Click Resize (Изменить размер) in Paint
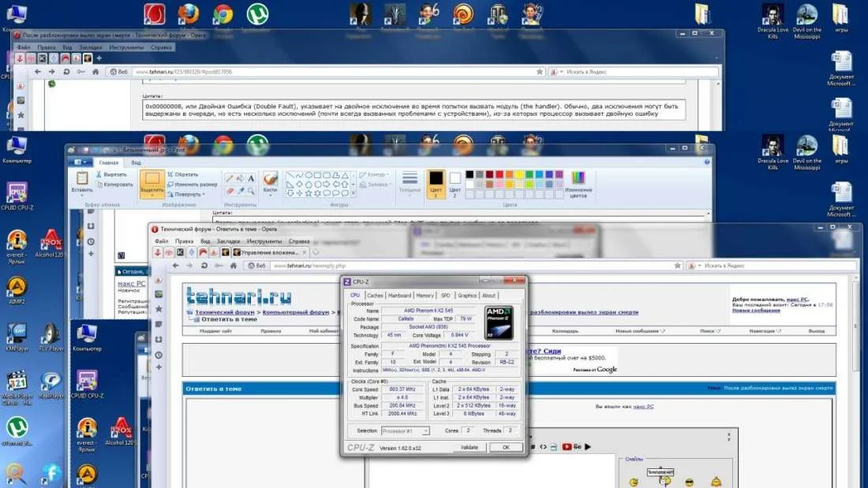The height and width of the screenshot is (488, 868). [x=192, y=184]
